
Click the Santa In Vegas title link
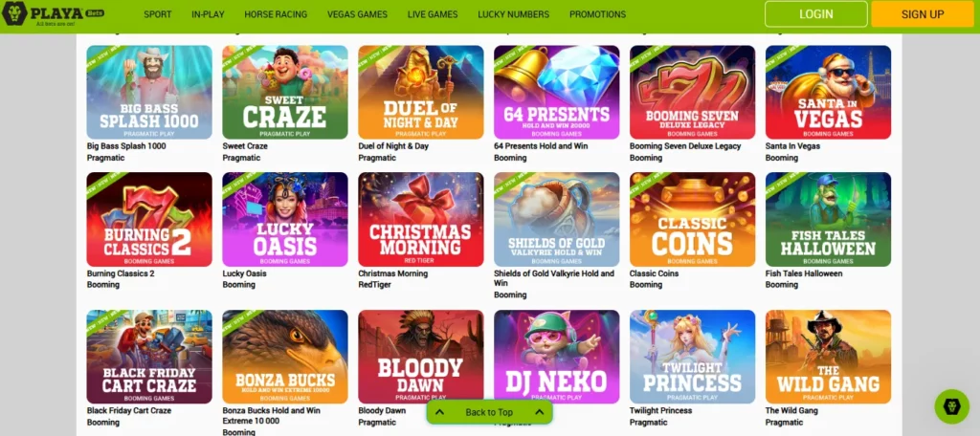pyautogui.click(x=792, y=146)
